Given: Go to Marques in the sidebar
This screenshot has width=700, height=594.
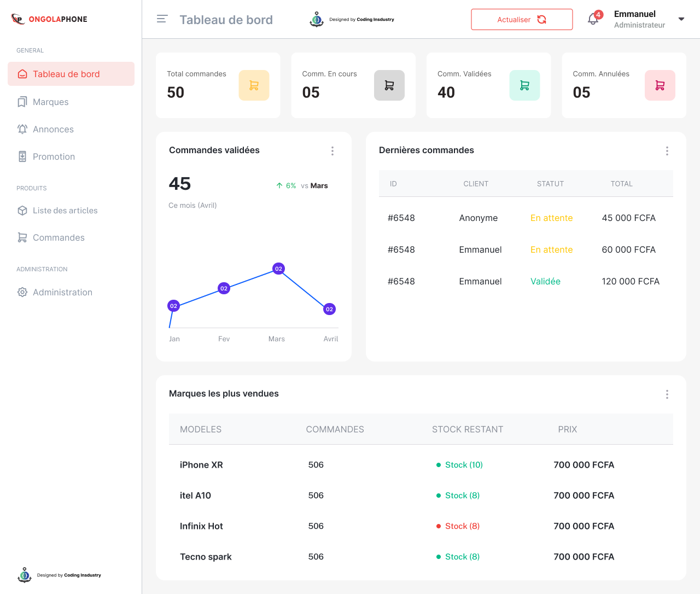Looking at the screenshot, I should (50, 102).
